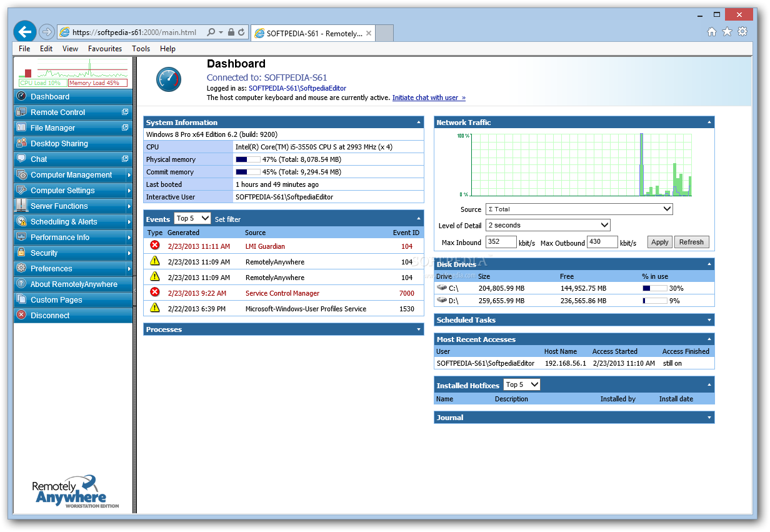Click the C:\ drive usage bar

pyautogui.click(x=654, y=288)
